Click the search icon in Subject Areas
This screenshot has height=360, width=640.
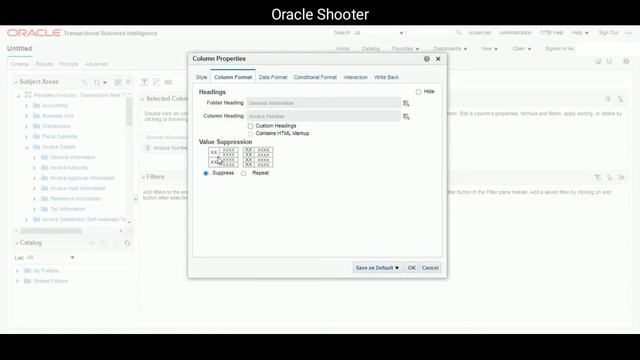coord(84,82)
